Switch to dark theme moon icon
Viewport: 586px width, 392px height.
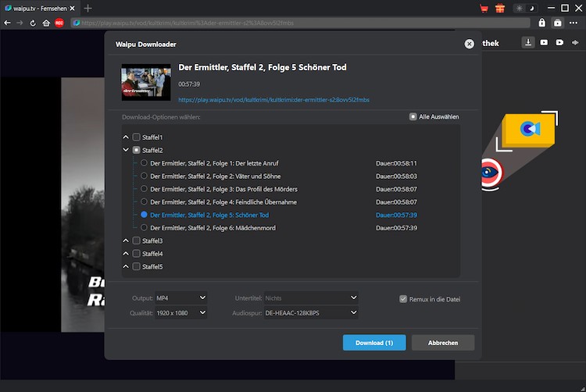click(x=531, y=9)
